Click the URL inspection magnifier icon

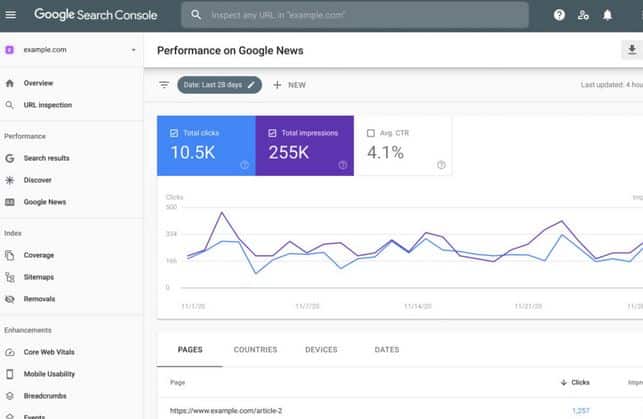tap(10, 105)
